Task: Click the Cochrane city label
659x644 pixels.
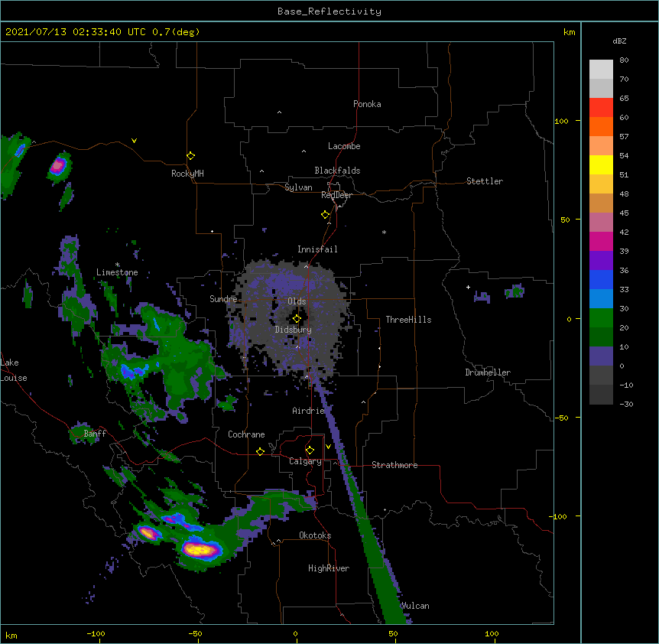Action: point(246,434)
